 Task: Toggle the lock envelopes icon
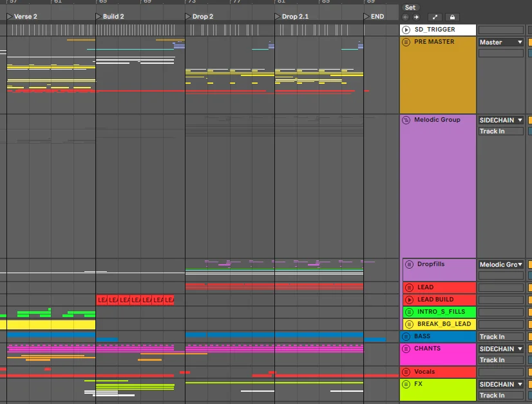click(452, 17)
